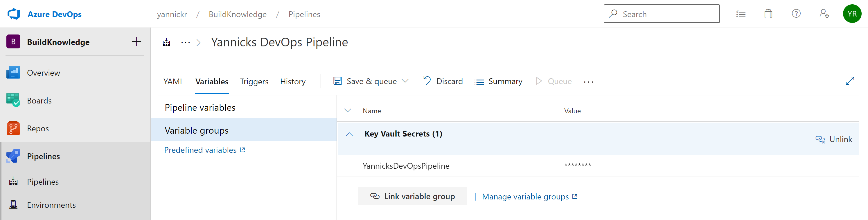868x220 pixels.
Task: Open the breadcrumb ellipsis before the pipeline title
Action: [185, 43]
